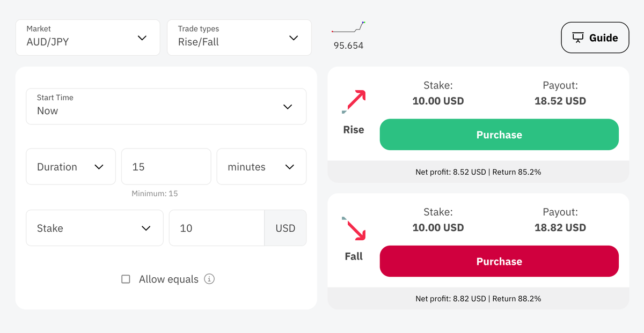This screenshot has height=333, width=644.
Task: Click the Fall net profit text
Action: coord(478,299)
